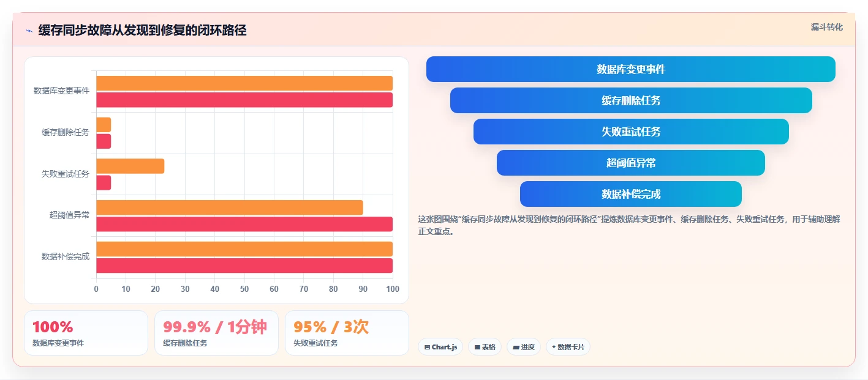Click the orange bar for 数据补偿完成
Screen dimensions: 868x380
pyautogui.click(x=244, y=249)
